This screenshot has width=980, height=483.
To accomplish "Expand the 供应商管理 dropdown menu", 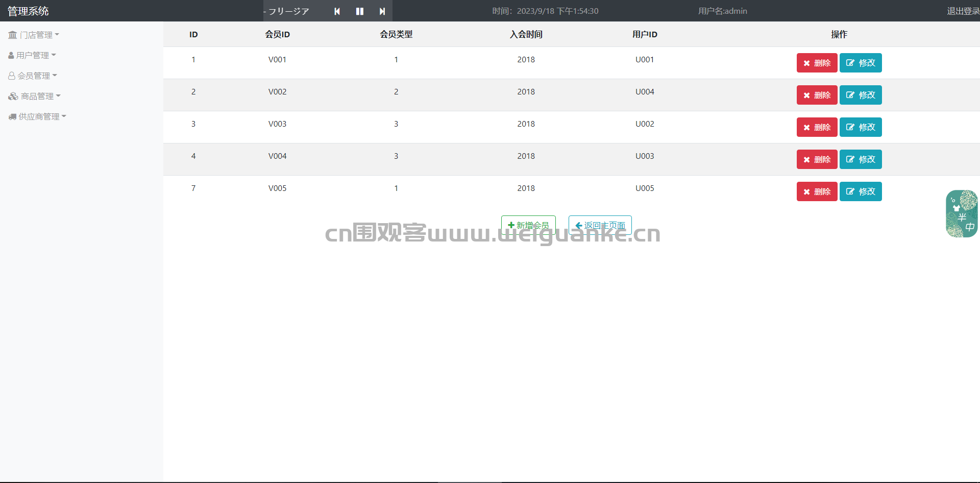I will tap(37, 116).
